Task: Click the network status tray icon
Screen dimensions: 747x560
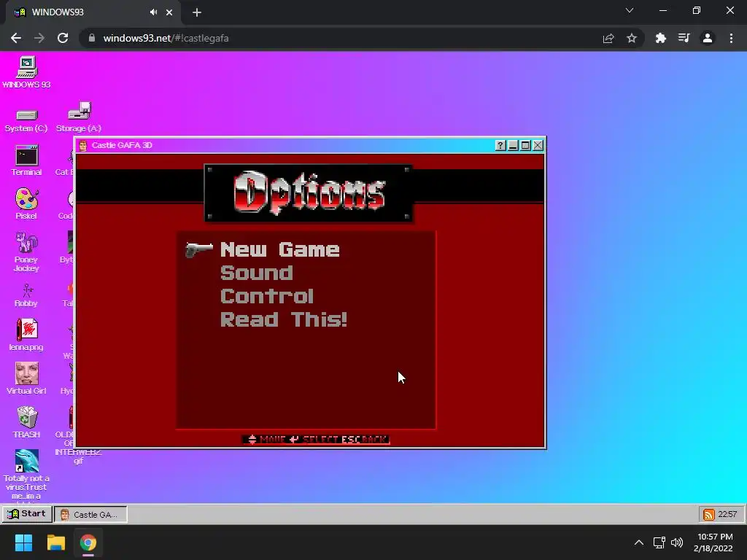Action: (659, 542)
